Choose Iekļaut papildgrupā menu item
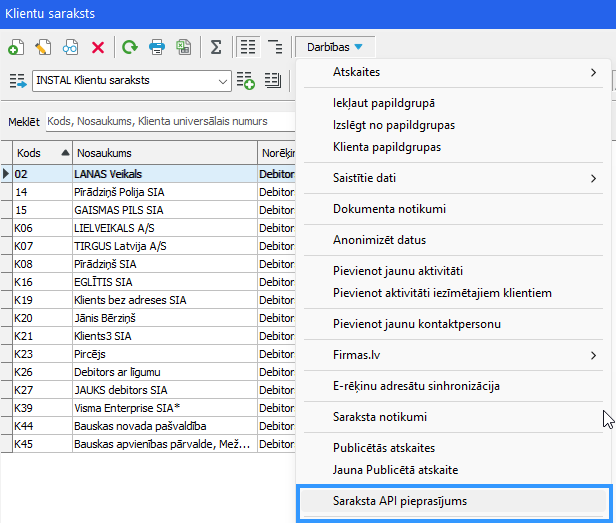 (453, 103)
